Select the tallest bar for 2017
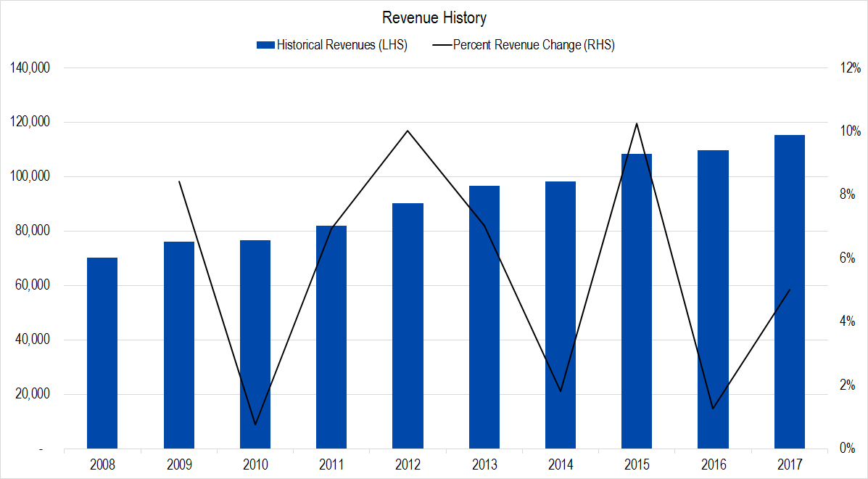This screenshot has width=868, height=479. click(x=790, y=290)
